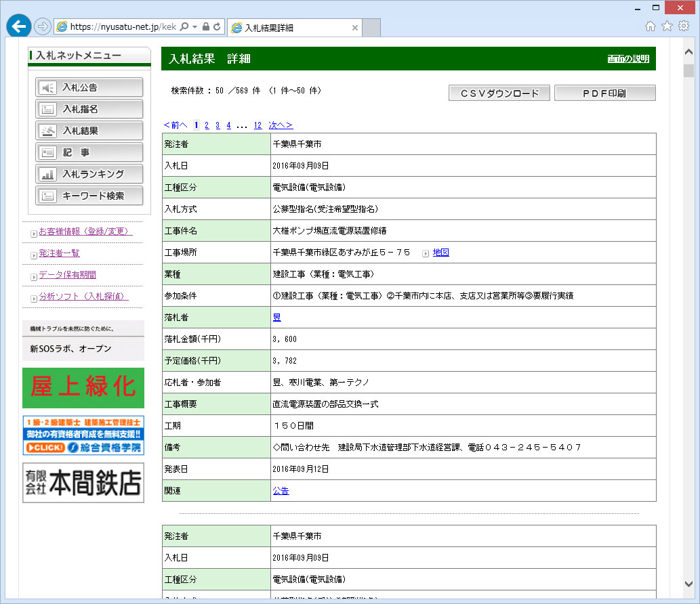The height and width of the screenshot is (604, 700).
Task: Click the address bar URL field
Action: [123, 27]
